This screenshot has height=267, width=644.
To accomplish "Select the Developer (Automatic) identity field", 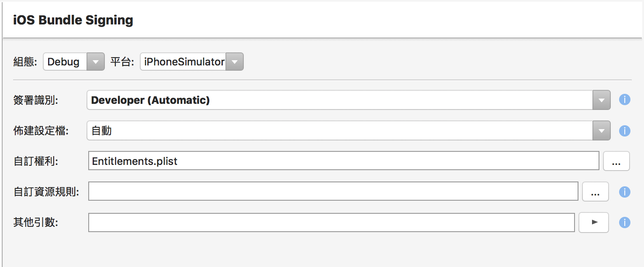I will coord(340,100).
